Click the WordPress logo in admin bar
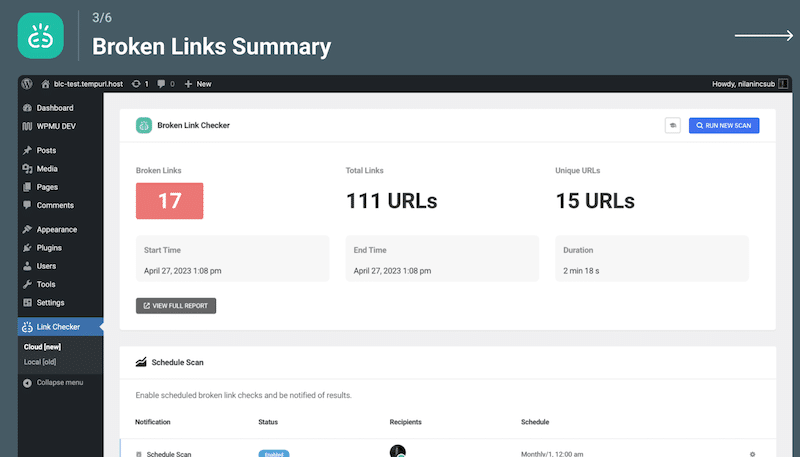Image resolution: width=800 pixels, height=457 pixels. 27,84
